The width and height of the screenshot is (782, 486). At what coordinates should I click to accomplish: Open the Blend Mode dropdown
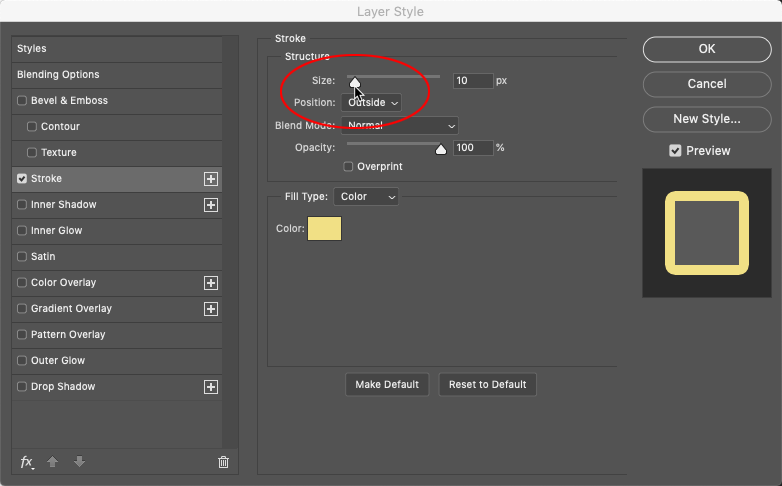(x=399, y=126)
